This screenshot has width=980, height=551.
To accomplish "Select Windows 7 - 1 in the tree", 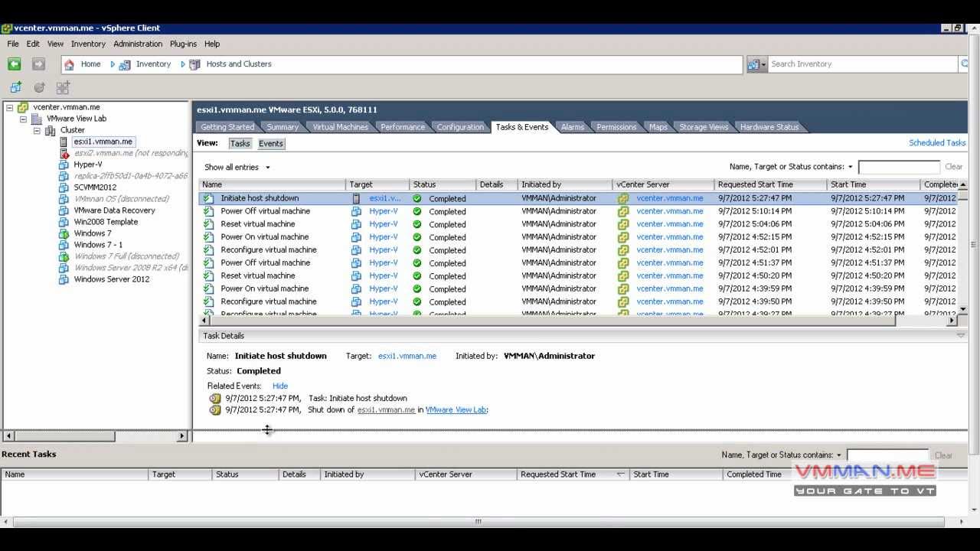I will pos(98,246).
